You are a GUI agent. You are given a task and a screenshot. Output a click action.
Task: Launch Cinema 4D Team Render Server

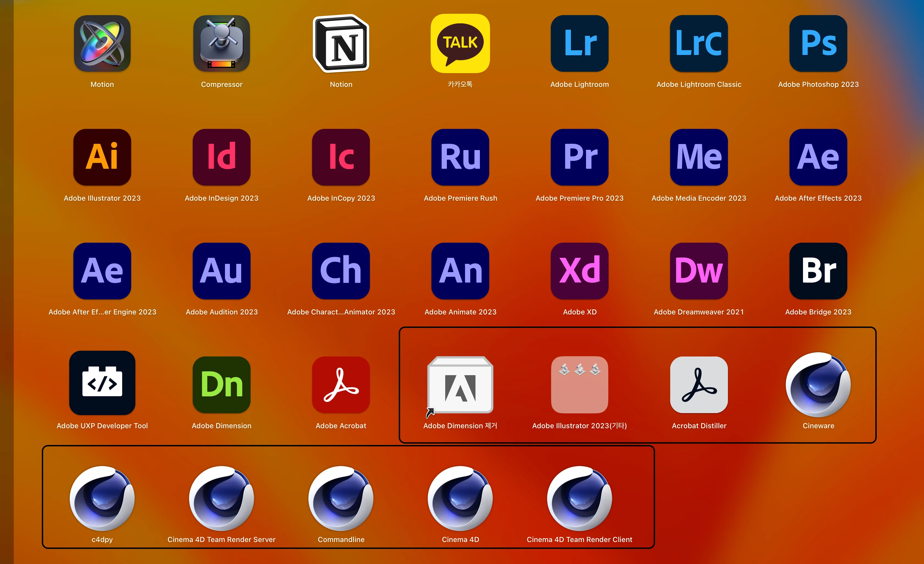pyautogui.click(x=222, y=498)
